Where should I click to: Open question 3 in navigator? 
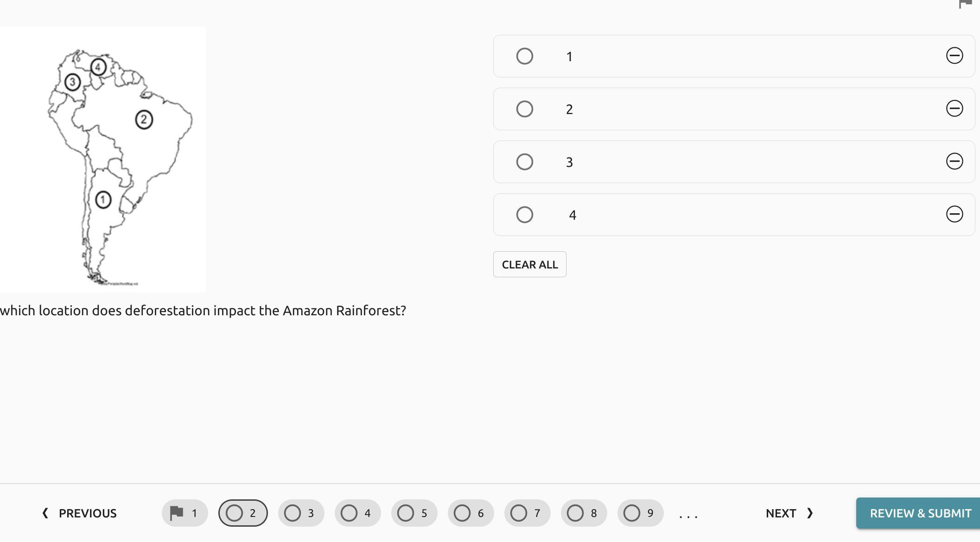point(301,513)
